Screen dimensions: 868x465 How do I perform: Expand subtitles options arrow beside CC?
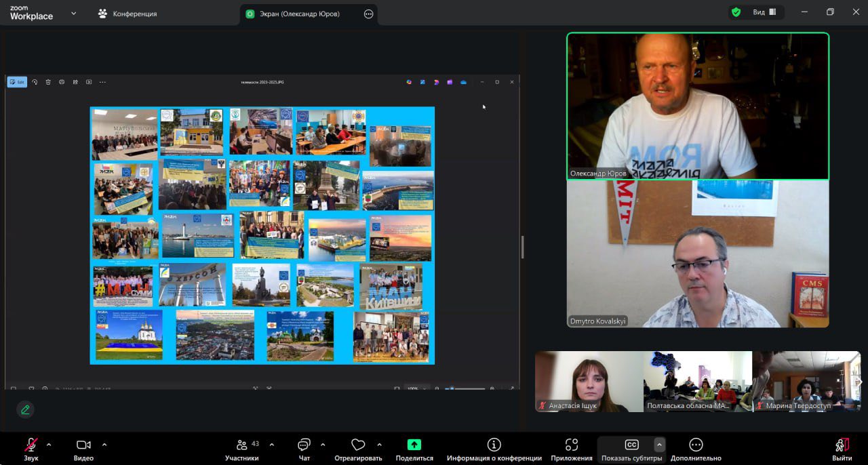click(x=659, y=445)
